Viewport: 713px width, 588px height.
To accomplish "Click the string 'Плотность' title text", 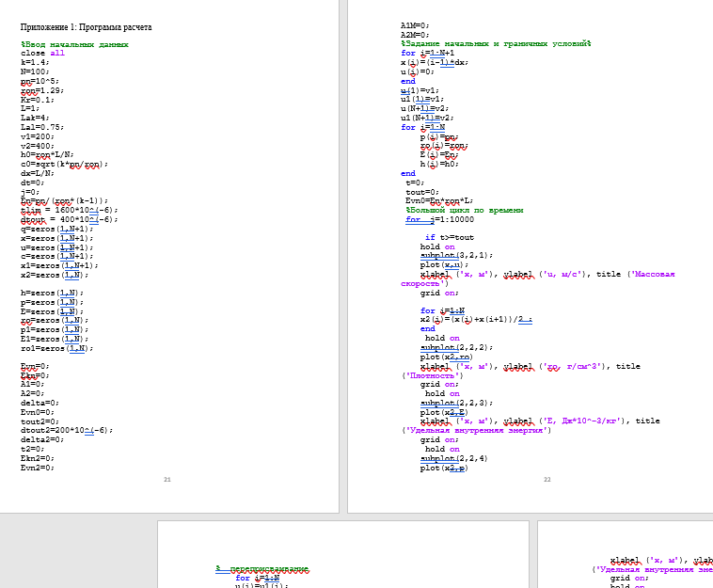I will point(429,375).
